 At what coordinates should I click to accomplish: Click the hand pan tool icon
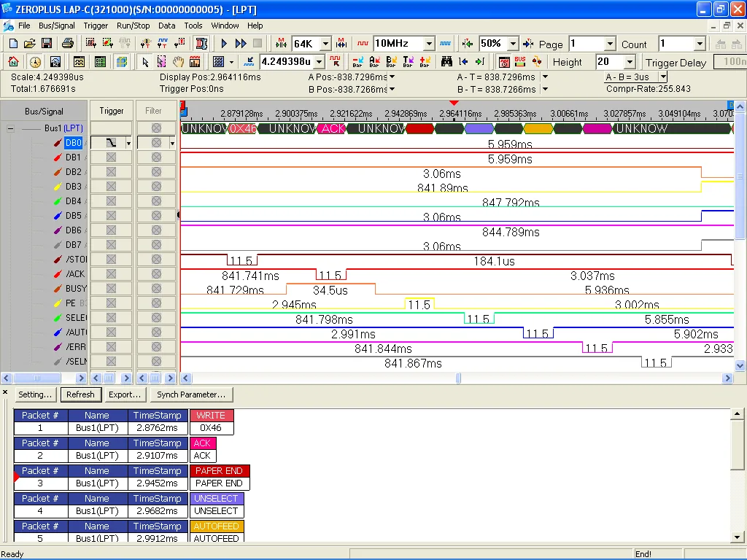(178, 62)
